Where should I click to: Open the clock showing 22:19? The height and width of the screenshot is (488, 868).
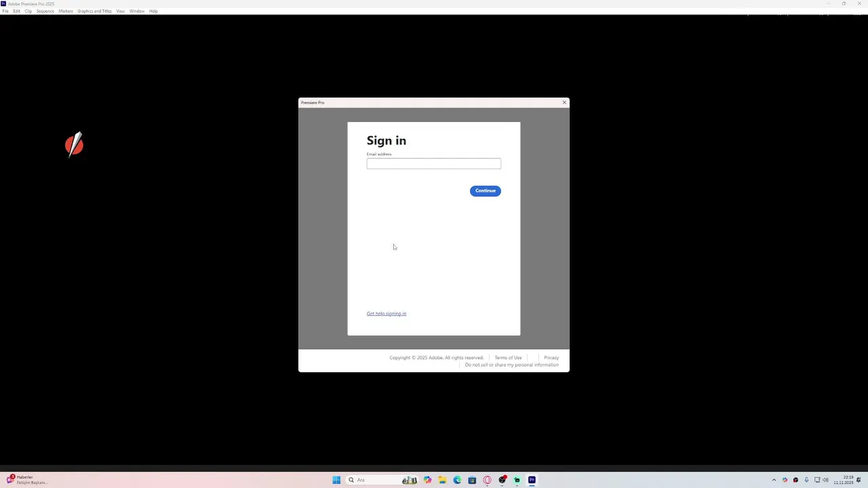pyautogui.click(x=844, y=480)
